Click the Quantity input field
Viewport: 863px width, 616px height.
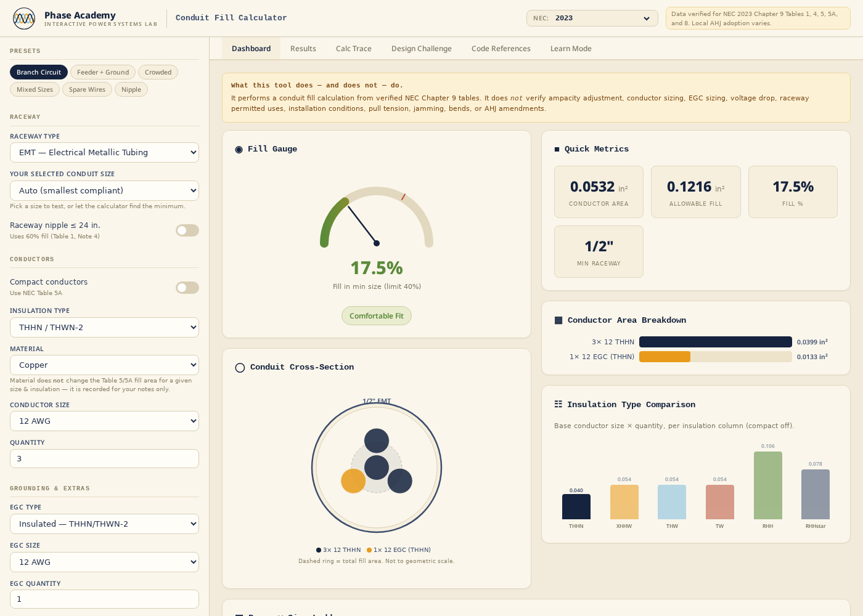click(x=104, y=459)
